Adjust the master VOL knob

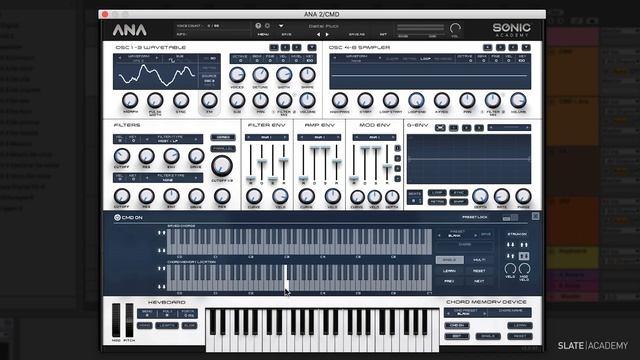[455, 29]
